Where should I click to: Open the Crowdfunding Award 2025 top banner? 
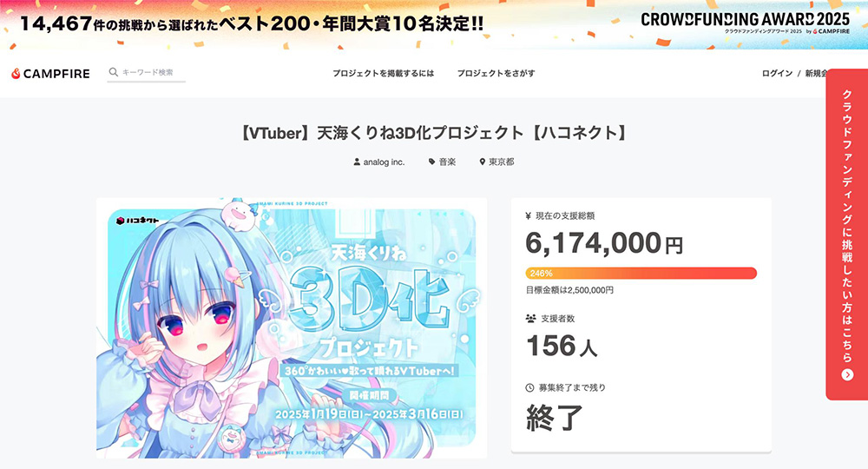[x=434, y=24]
